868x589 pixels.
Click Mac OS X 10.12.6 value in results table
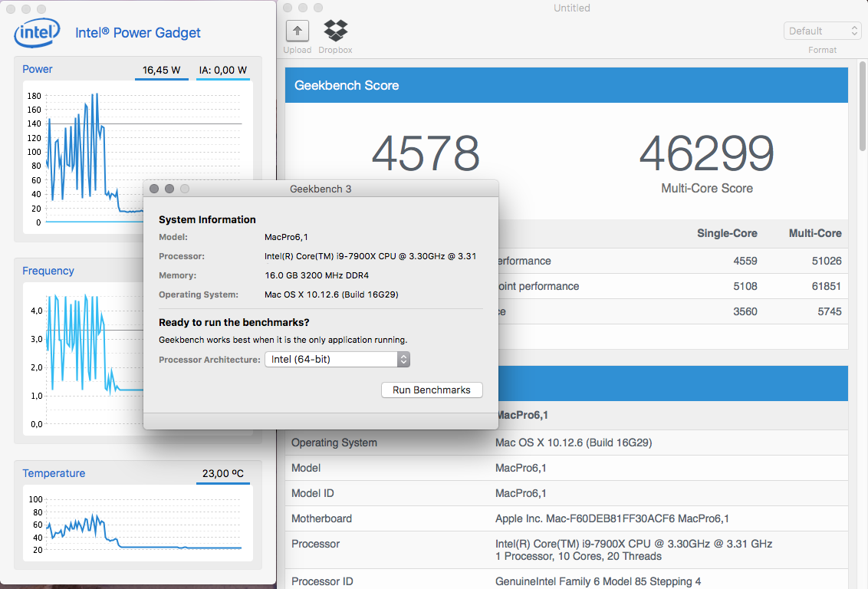coord(574,443)
